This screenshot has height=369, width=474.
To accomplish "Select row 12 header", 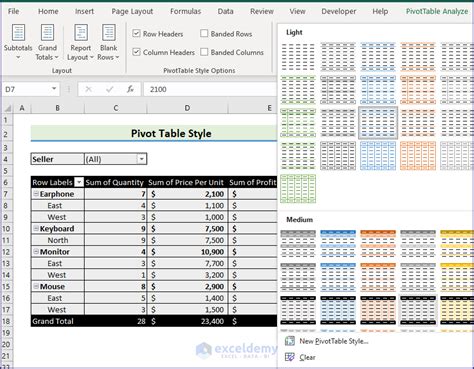I will pos(6,252).
